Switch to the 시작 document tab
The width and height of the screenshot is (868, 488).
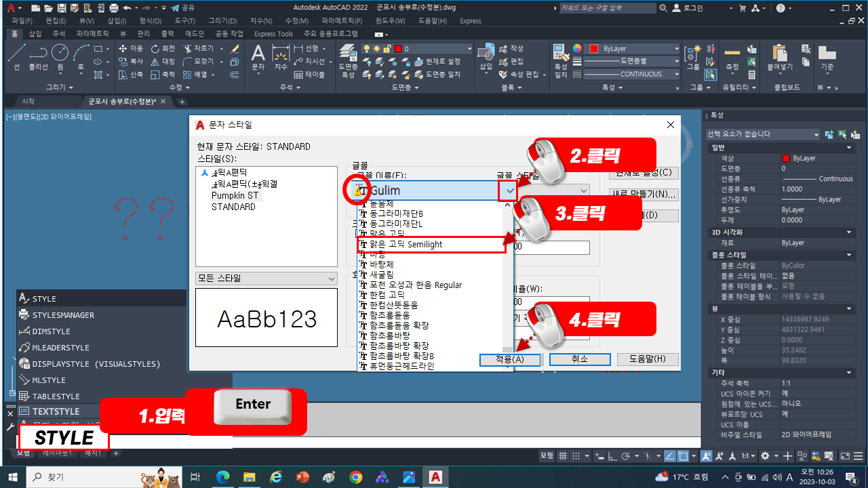tap(28, 101)
